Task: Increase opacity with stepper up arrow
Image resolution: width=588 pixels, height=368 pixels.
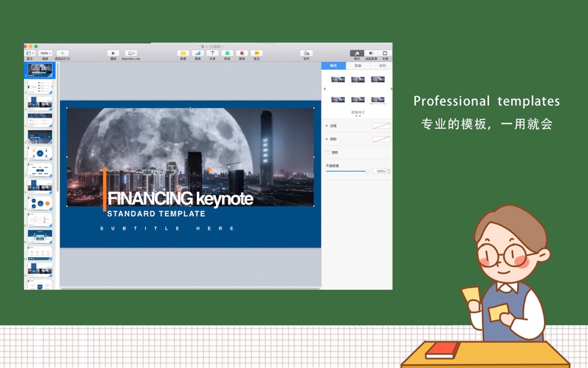Action: 389,170
